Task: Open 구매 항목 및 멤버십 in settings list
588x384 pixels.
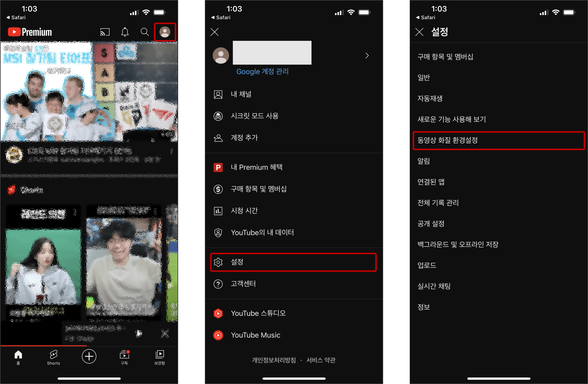Action: (499, 57)
